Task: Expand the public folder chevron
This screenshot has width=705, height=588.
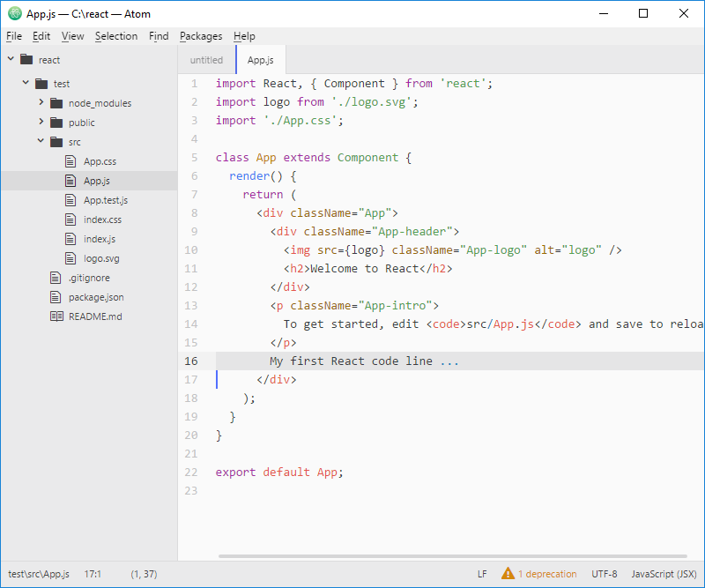Action: coord(41,123)
